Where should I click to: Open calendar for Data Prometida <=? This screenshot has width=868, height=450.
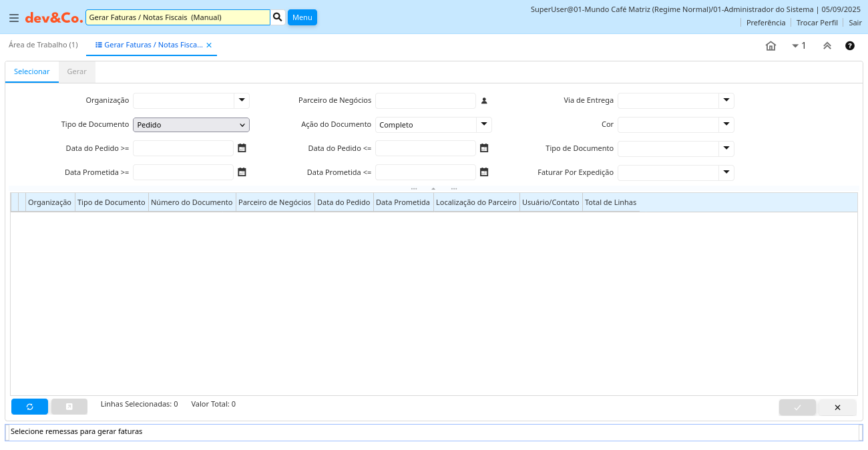coord(484,172)
